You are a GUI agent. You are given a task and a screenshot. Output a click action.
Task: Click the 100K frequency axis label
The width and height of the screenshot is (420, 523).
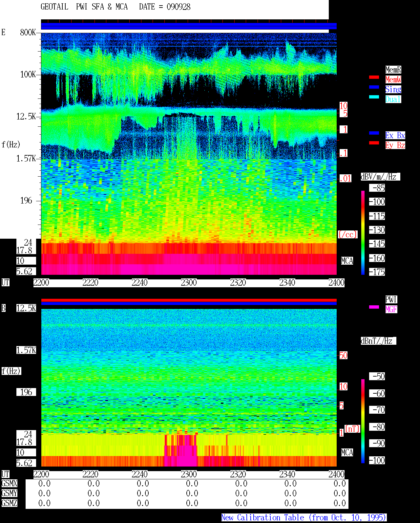pyautogui.click(x=28, y=74)
